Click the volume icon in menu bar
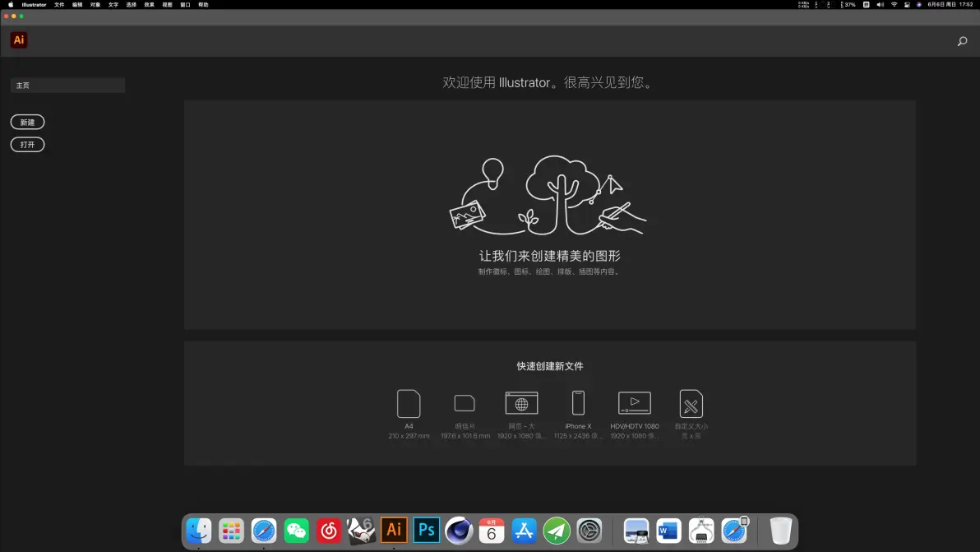Image resolution: width=980 pixels, height=552 pixels. [880, 4]
